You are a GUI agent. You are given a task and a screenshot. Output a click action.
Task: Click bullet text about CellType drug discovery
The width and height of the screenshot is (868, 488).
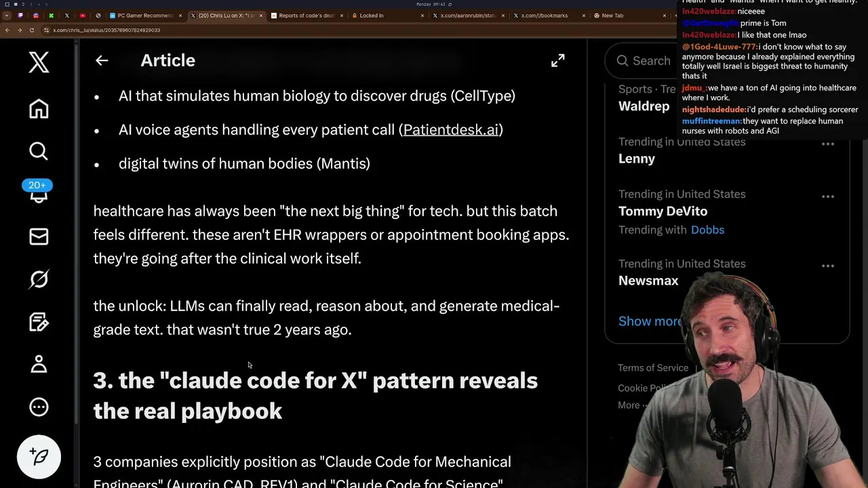[x=317, y=96]
